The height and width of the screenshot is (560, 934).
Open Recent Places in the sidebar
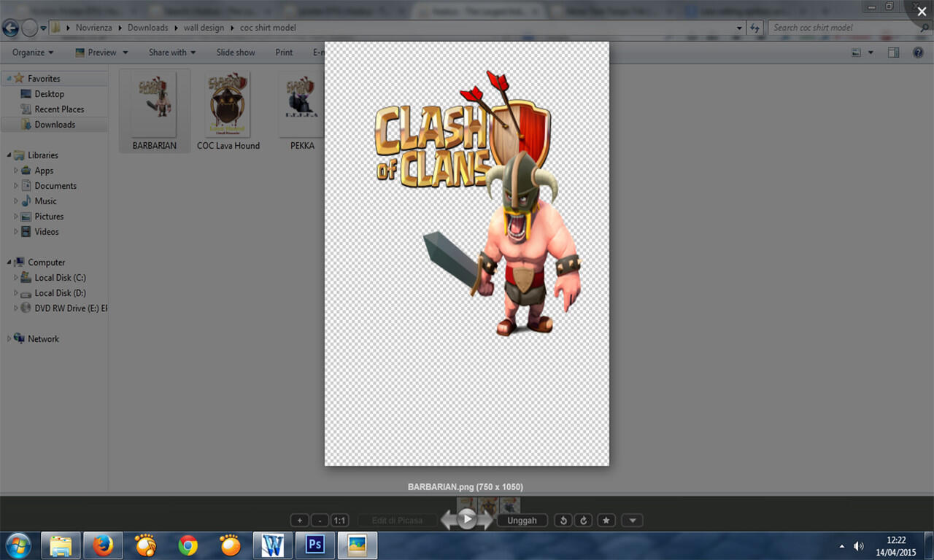pyautogui.click(x=59, y=109)
